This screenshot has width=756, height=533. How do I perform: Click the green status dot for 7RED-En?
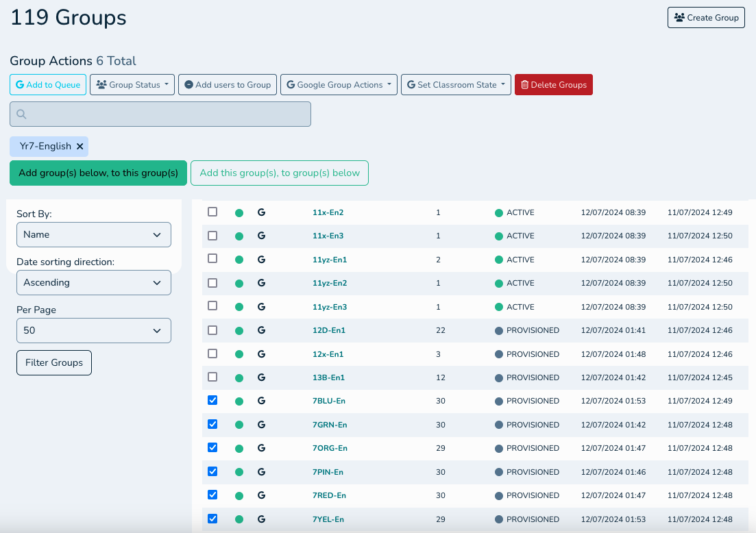point(239,496)
